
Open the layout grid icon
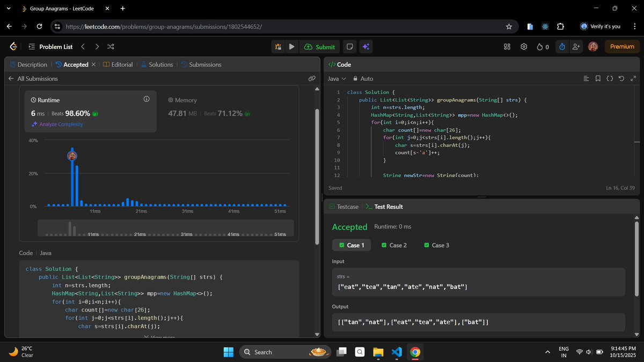(507, 47)
